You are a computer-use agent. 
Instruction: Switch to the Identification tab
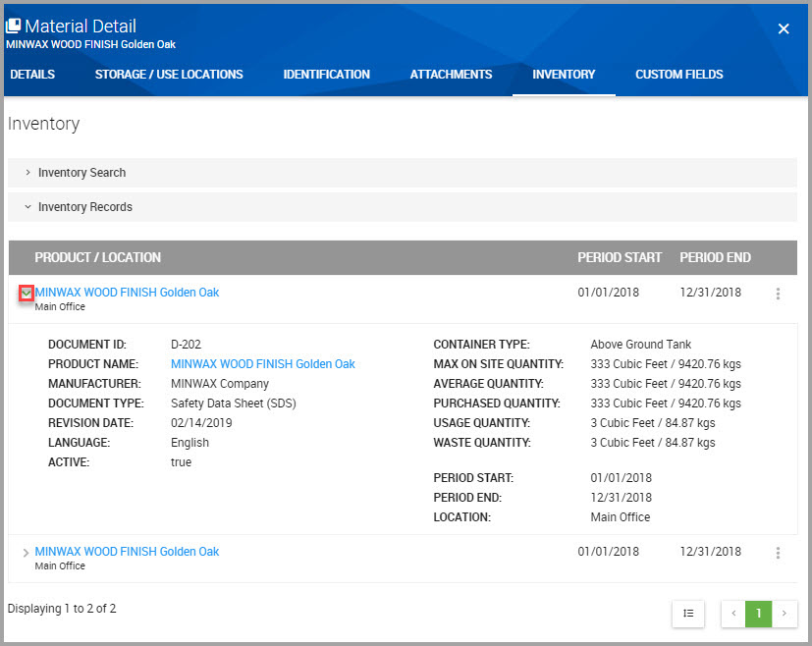click(327, 75)
